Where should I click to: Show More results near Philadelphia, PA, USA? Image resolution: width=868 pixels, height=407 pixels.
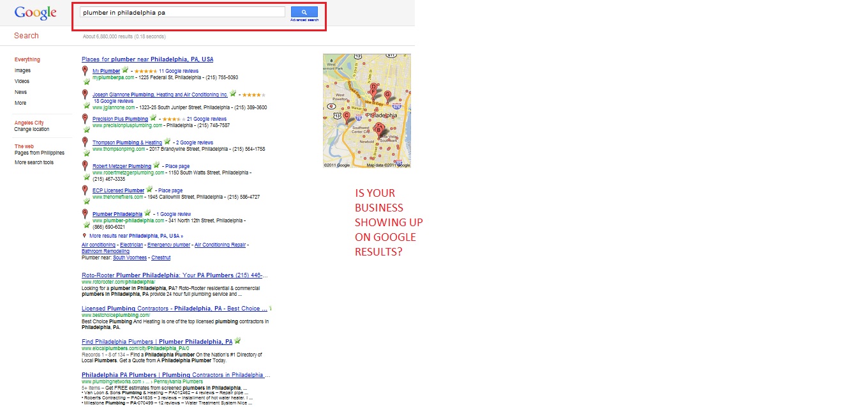tap(136, 236)
